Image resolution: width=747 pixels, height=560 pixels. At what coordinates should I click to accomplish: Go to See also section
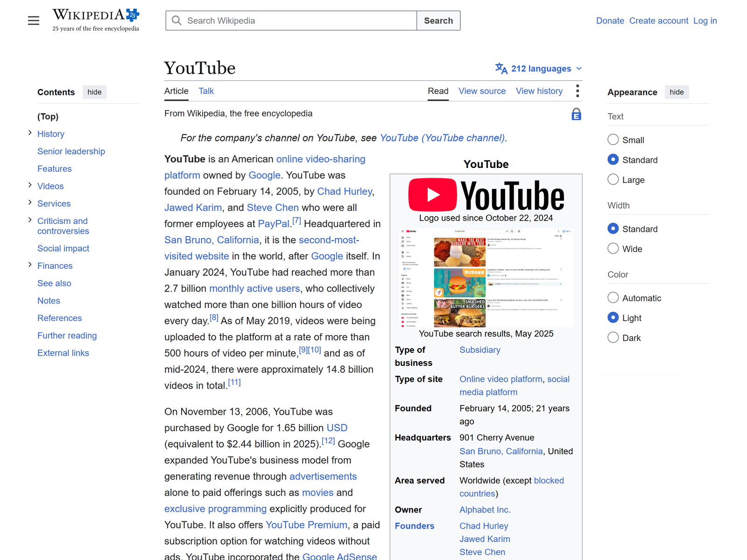(55, 283)
